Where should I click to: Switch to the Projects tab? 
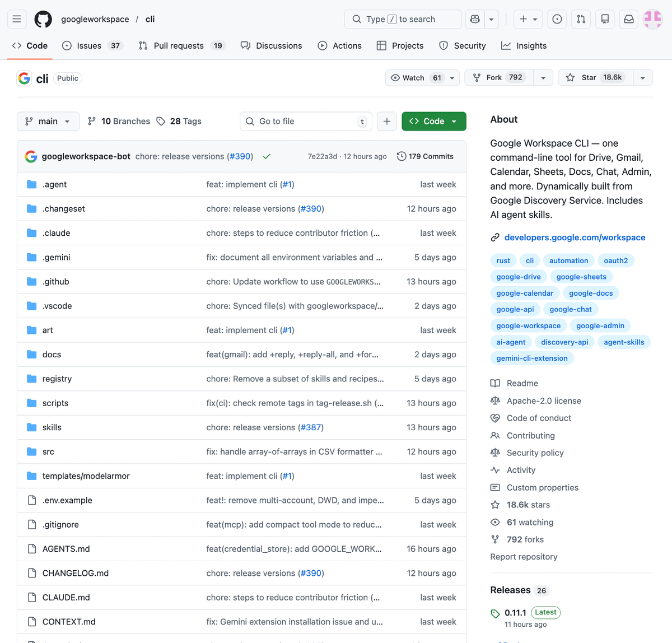pyautogui.click(x=400, y=46)
